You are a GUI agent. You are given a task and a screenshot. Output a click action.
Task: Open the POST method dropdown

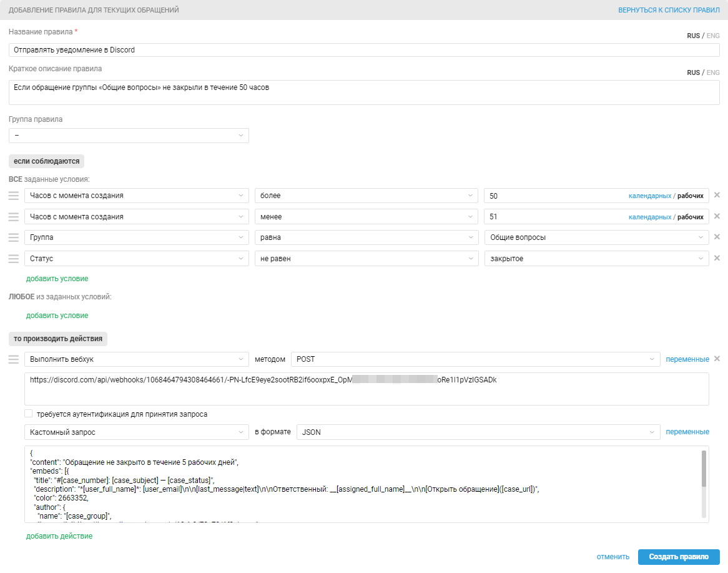(x=475, y=359)
